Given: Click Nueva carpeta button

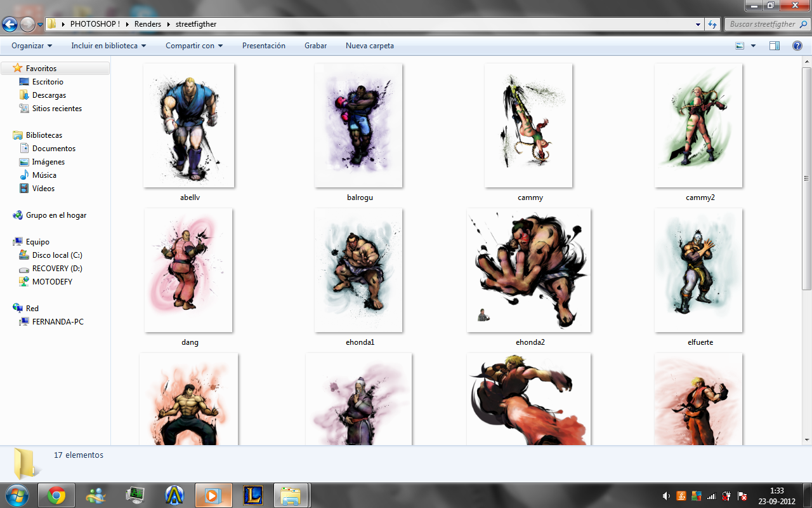Looking at the screenshot, I should [x=370, y=46].
